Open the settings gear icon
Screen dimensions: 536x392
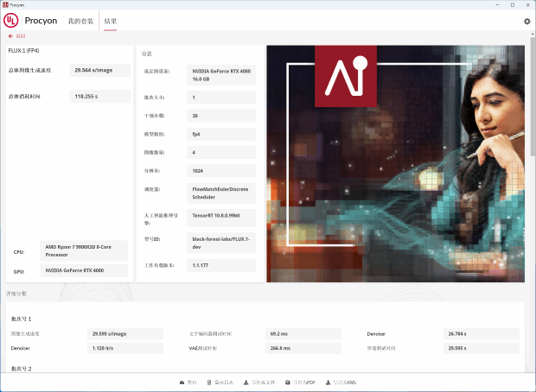click(526, 22)
